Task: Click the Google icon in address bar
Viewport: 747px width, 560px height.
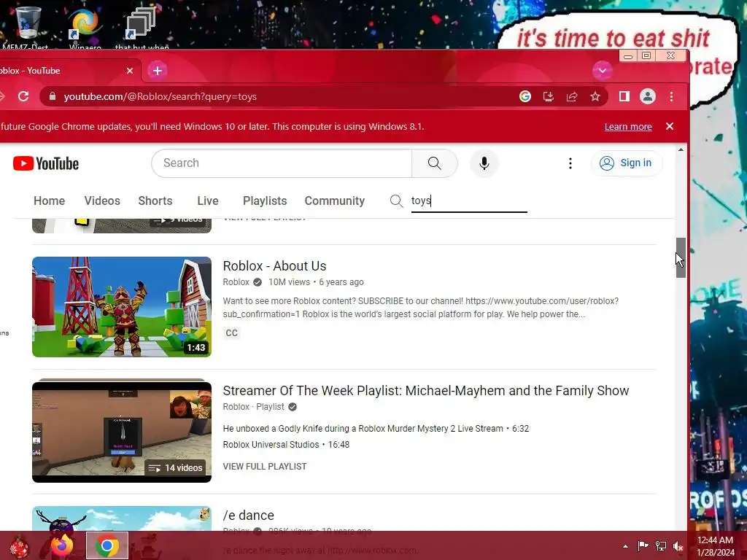Action: pyautogui.click(x=525, y=97)
